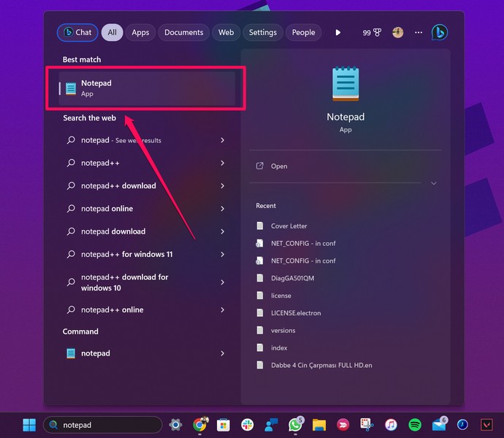504x438 pixels.
Task: Click Open to launch Notepad
Action: [x=278, y=166]
